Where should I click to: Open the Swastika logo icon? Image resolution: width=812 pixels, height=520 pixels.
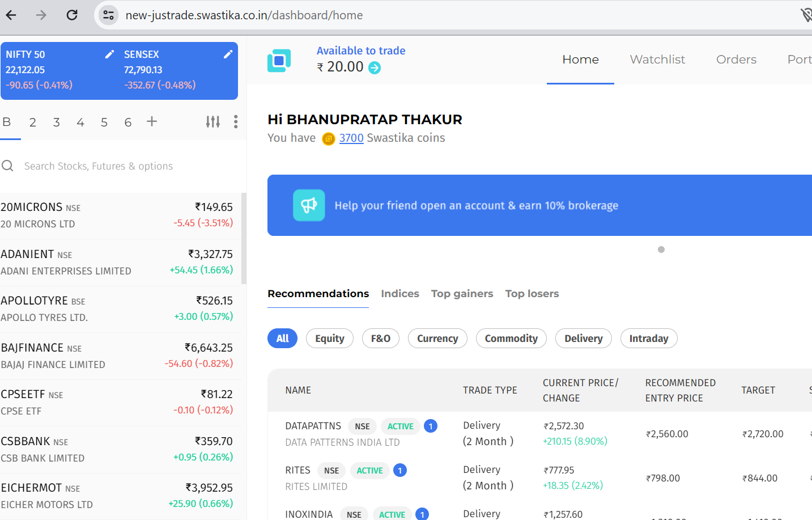279,60
